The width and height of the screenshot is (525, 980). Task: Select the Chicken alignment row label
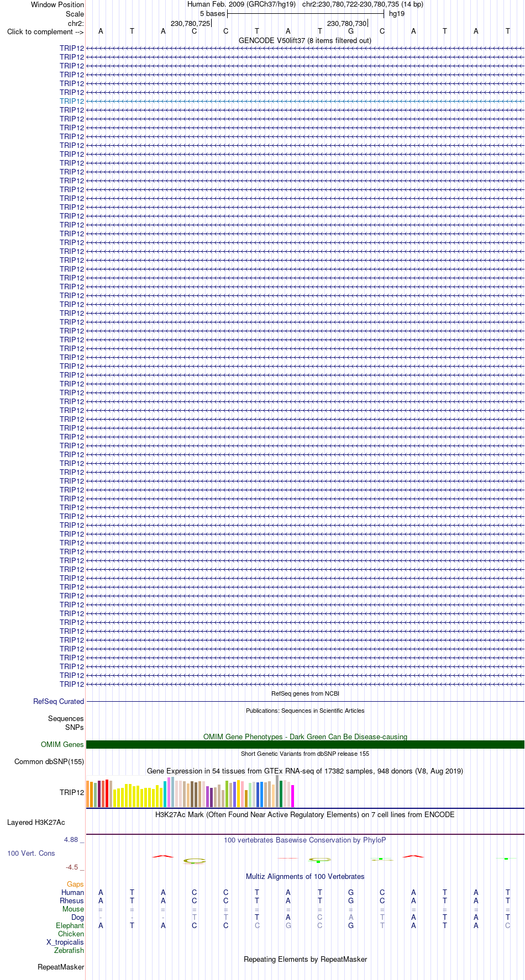(x=71, y=934)
